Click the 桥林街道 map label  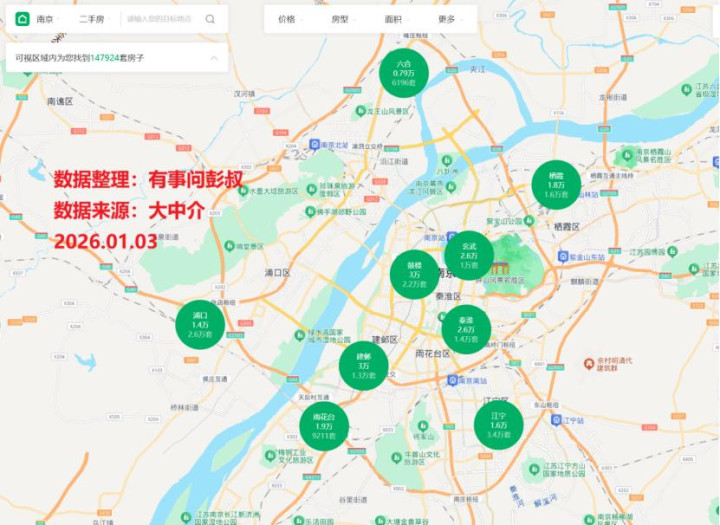point(184,407)
